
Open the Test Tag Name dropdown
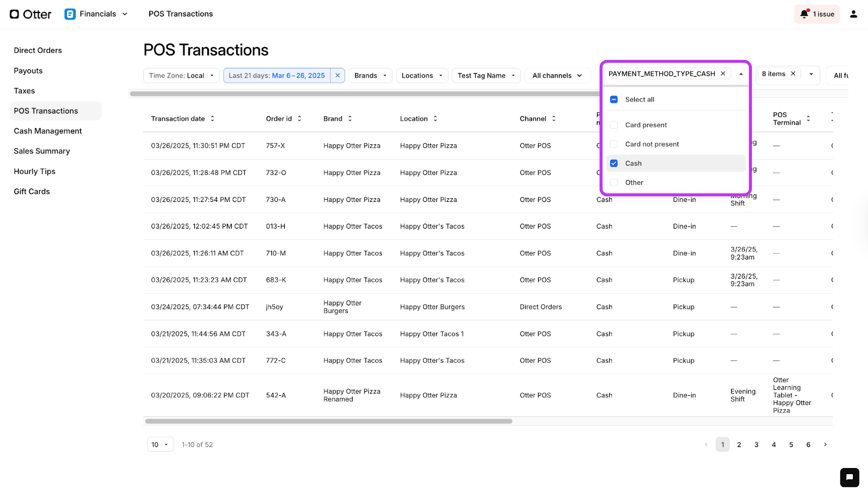[486, 75]
